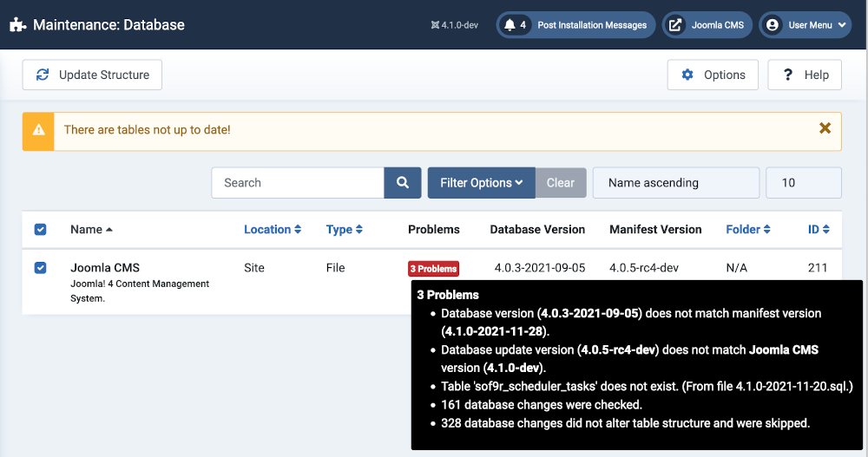Click the Manifest Version column header
This screenshot has height=457, width=868.
point(655,230)
